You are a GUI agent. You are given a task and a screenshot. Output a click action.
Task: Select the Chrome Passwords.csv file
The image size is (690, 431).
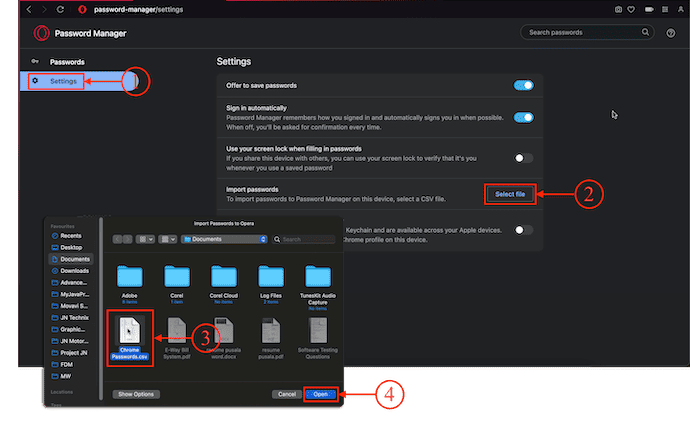(x=129, y=338)
